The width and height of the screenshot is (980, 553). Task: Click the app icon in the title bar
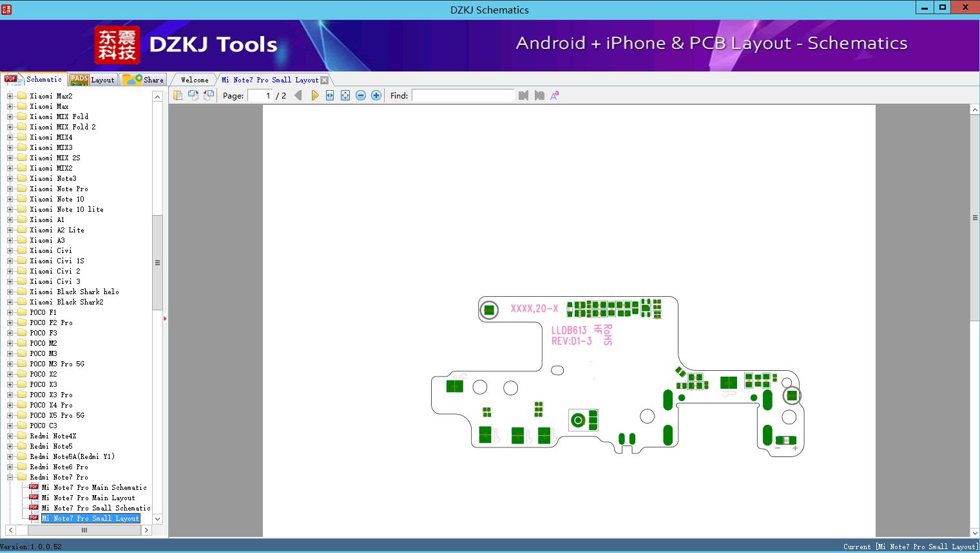coord(6,9)
